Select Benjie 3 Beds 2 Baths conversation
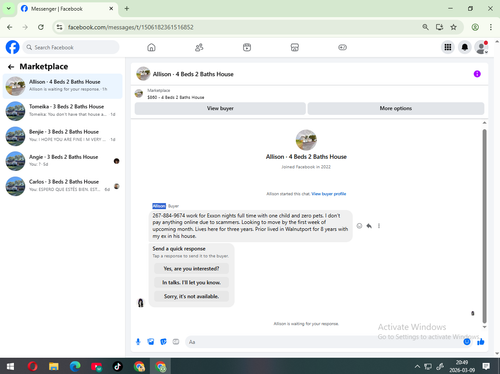 pyautogui.click(x=63, y=136)
